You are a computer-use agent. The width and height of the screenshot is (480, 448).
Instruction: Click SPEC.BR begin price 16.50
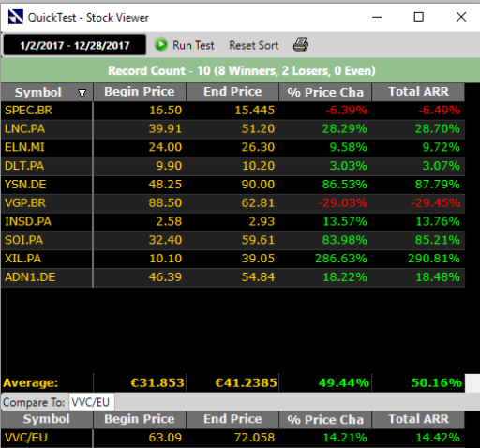tap(165, 111)
